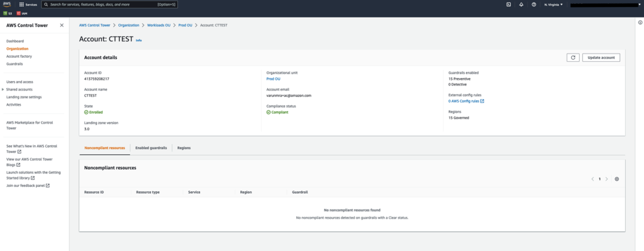Open the IAM favorites shortcut

pyautogui.click(x=22, y=14)
